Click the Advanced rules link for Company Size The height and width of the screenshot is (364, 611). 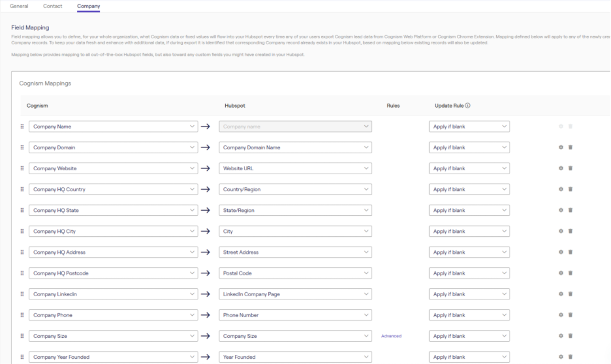click(x=391, y=336)
